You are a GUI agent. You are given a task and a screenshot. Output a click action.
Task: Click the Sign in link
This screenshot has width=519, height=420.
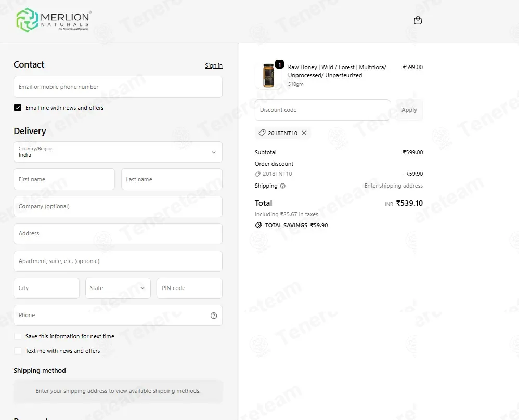click(x=214, y=65)
